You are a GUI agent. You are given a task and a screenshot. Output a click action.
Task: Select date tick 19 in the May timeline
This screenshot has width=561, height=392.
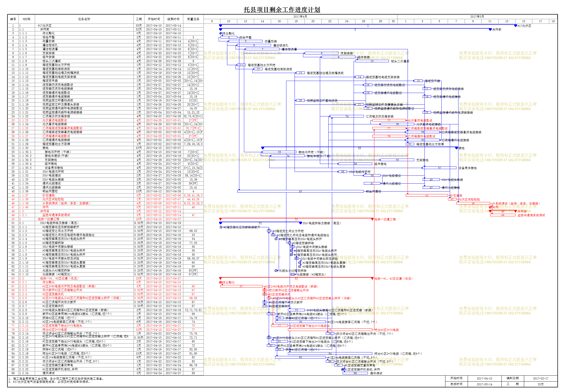pos(553,21)
